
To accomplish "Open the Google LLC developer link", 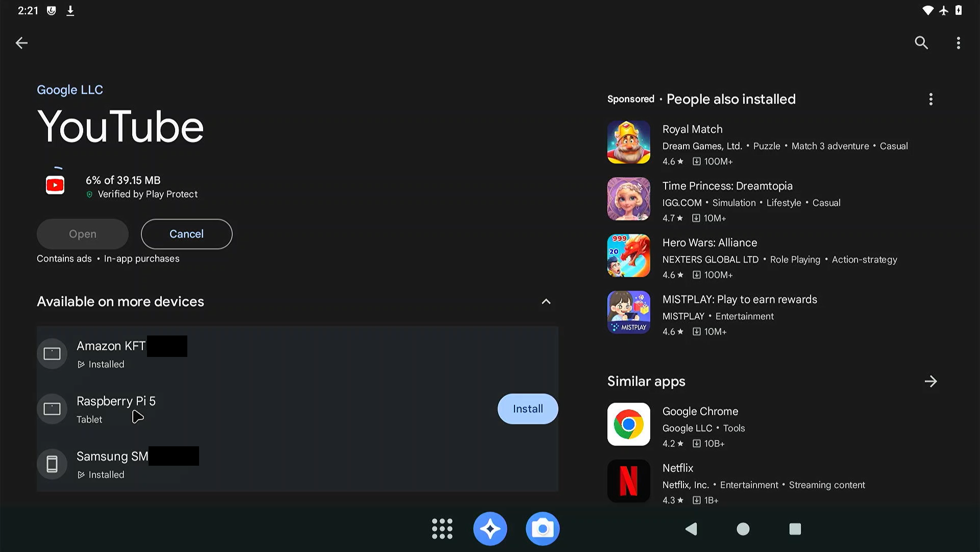I will pyautogui.click(x=70, y=90).
